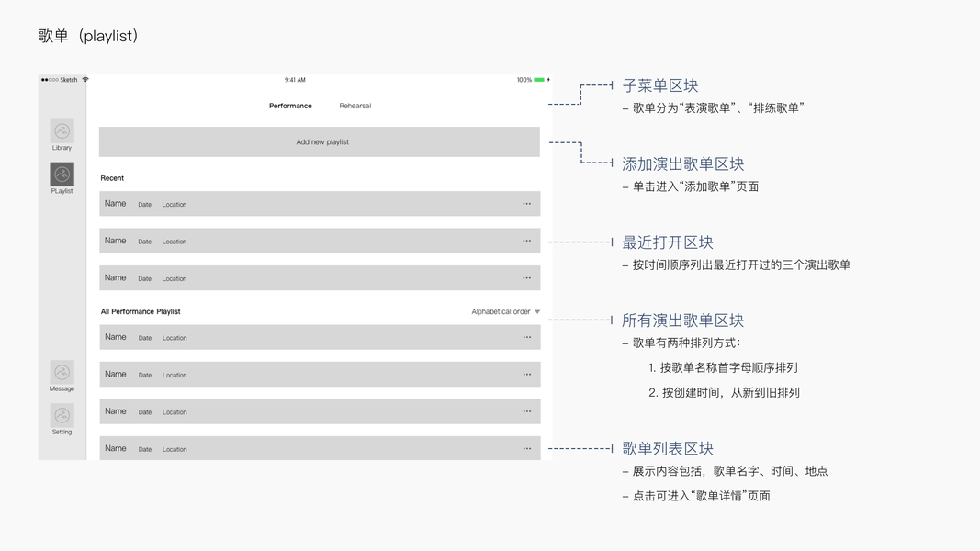This screenshot has height=551, width=980.
Task: Open the first Recent playlist's Name
Action: click(116, 204)
